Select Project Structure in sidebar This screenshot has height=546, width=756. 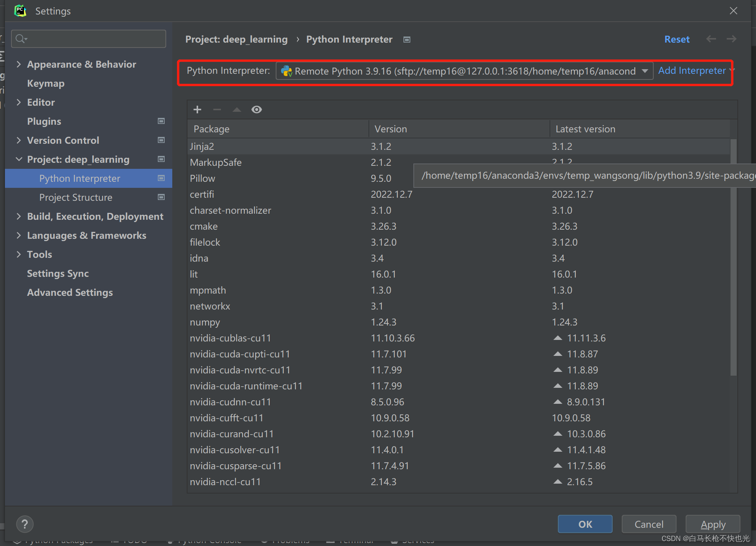point(76,197)
